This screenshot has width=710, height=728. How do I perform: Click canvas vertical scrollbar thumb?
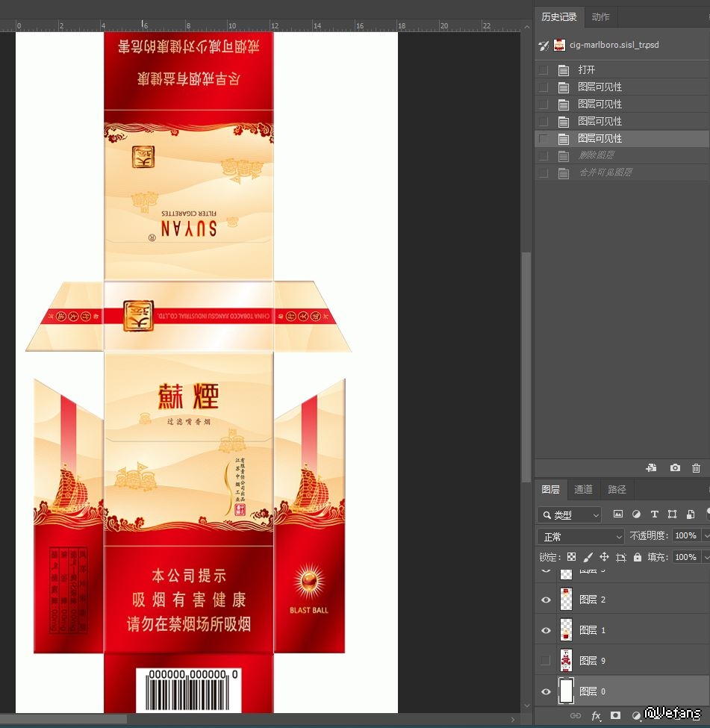(x=526, y=367)
